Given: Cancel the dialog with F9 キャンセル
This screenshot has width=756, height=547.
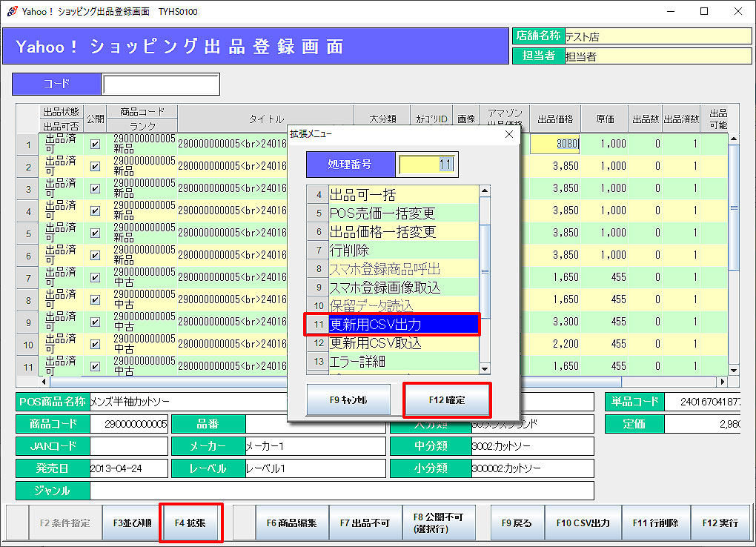Looking at the screenshot, I should (x=348, y=400).
